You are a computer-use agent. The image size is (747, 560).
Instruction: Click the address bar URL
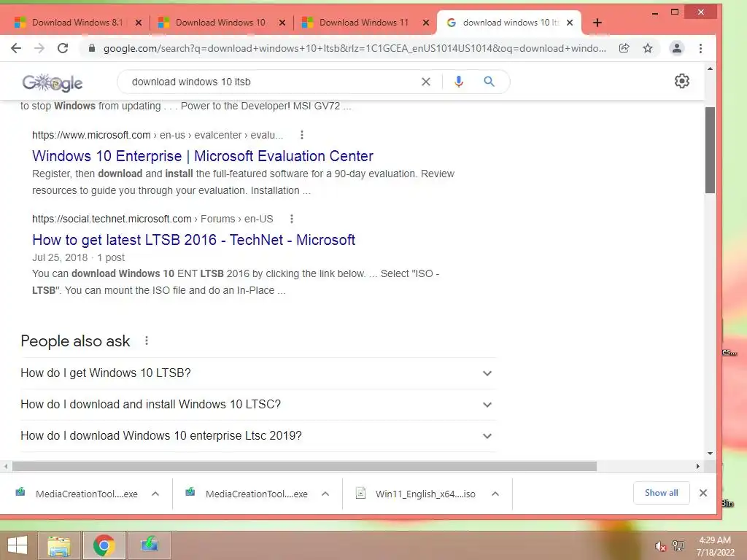(355, 48)
